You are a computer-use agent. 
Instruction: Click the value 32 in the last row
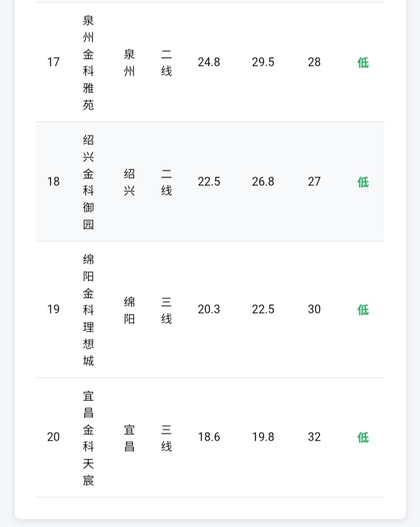(x=314, y=437)
